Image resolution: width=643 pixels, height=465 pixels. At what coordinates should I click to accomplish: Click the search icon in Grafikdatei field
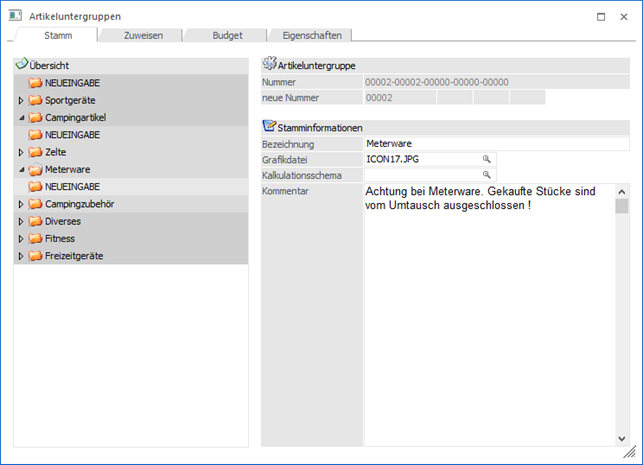(487, 159)
